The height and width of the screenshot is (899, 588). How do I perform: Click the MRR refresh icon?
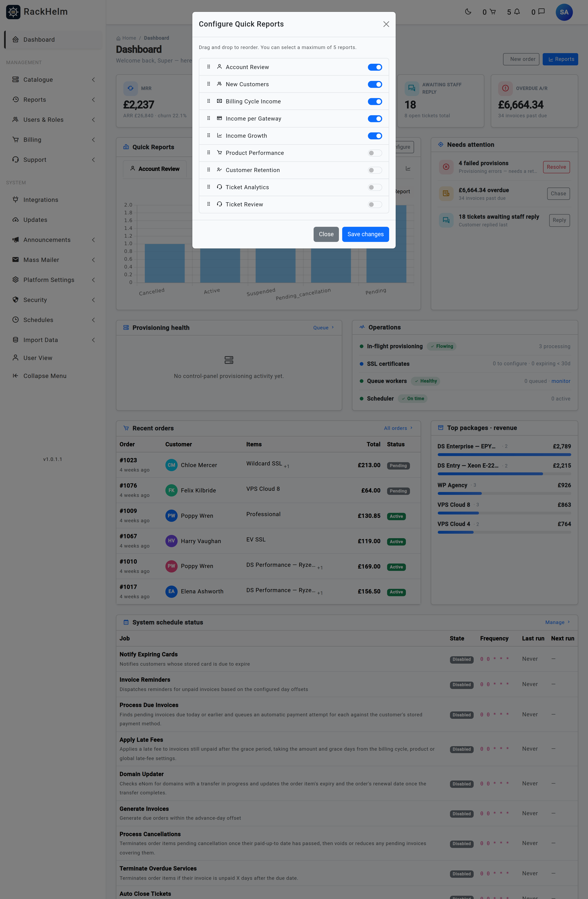(130, 88)
